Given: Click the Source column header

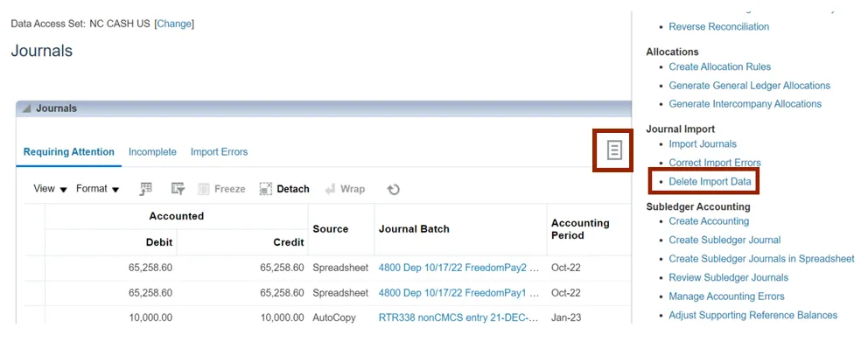Looking at the screenshot, I should [x=331, y=229].
